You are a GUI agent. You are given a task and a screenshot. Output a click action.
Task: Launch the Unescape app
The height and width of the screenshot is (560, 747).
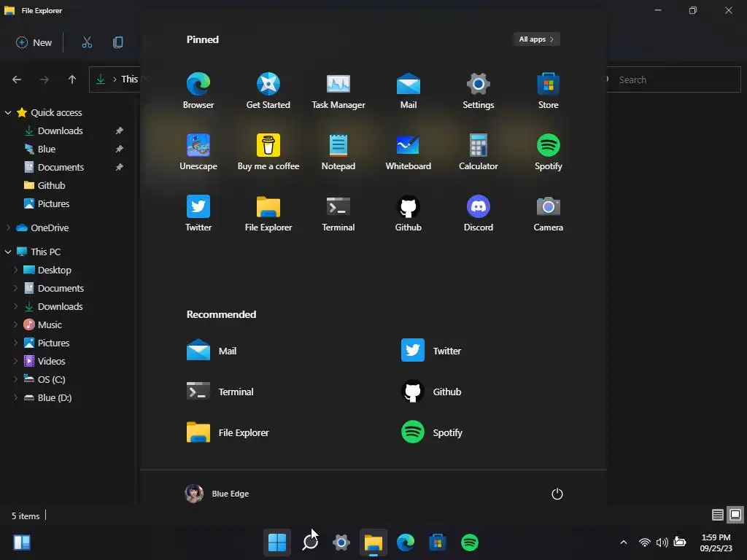[198, 152]
